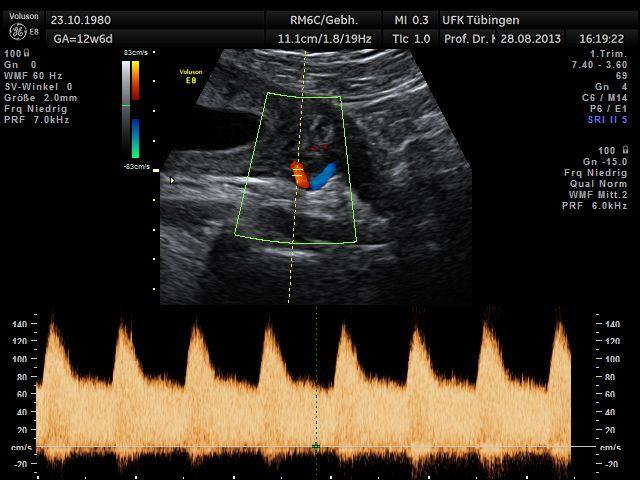Image resolution: width=640 pixels, height=480 pixels.
Task: Click the yellow Voluson E8 watermark on image
Action: (x=189, y=75)
